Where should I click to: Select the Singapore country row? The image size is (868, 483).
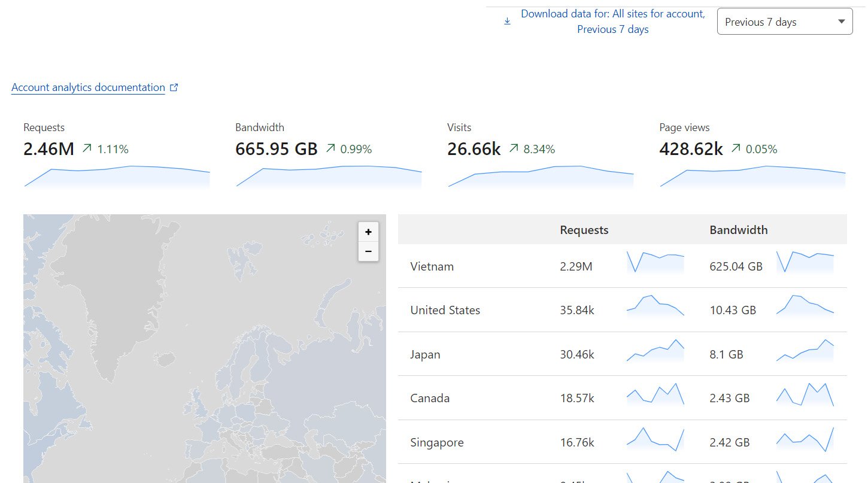436,442
